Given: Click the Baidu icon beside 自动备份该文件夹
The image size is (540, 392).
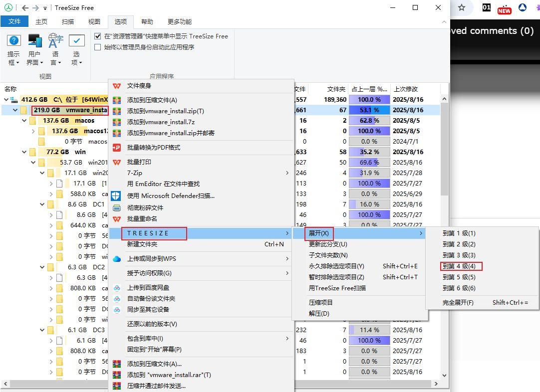Looking at the screenshot, I should coord(117,299).
